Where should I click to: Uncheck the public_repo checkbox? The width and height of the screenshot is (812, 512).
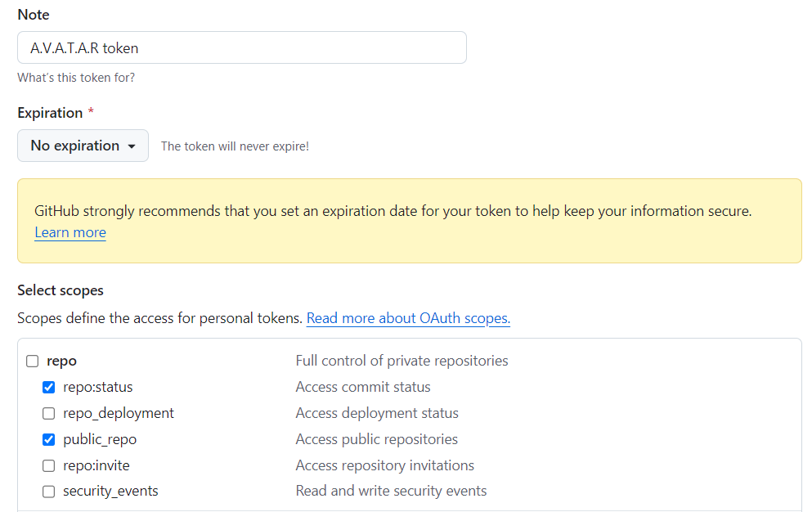[49, 439]
